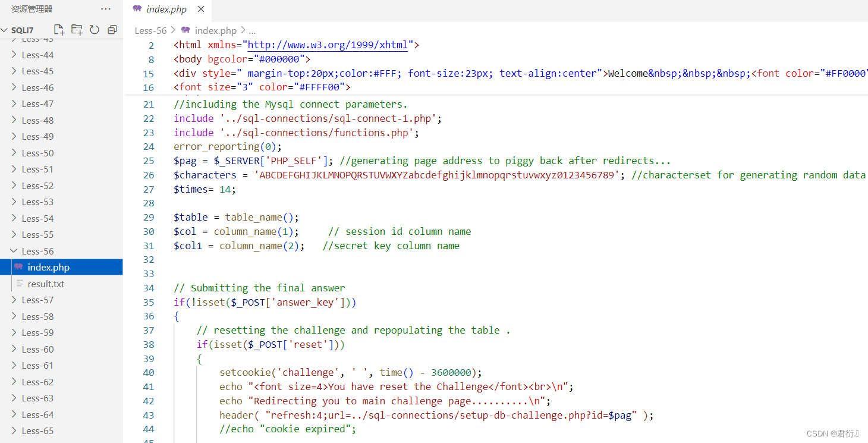Click the $times= 14 code line
Viewport: 868px width, 443px height.
tap(205, 189)
